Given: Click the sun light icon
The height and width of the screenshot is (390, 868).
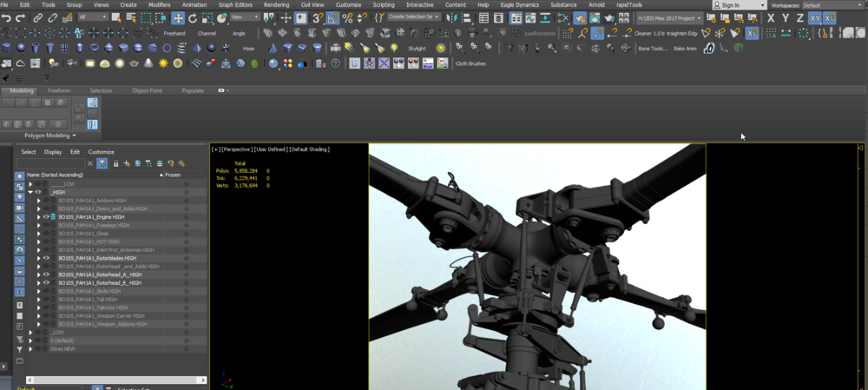Looking at the screenshot, I should tap(163, 63).
